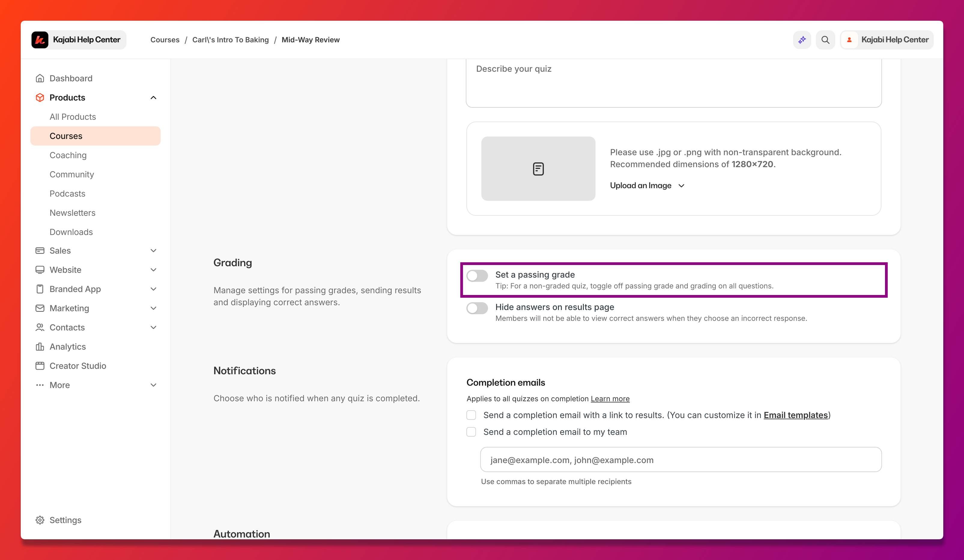Click Kajabi Help Center account button
Viewport: 964px width, 560px height.
click(887, 40)
